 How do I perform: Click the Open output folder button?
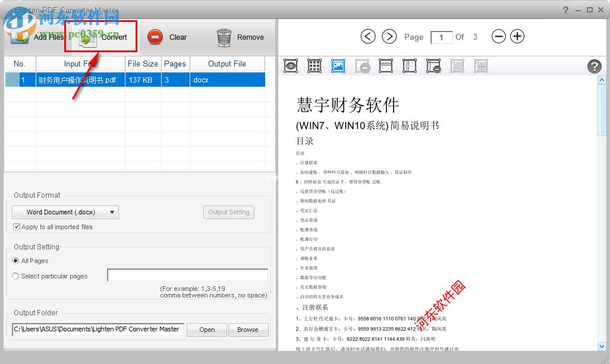coord(206,330)
